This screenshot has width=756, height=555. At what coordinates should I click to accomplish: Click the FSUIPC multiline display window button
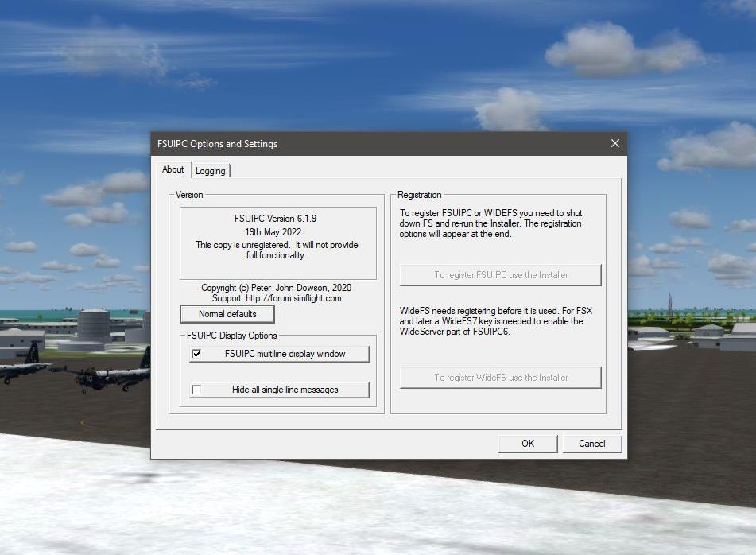[285, 354]
